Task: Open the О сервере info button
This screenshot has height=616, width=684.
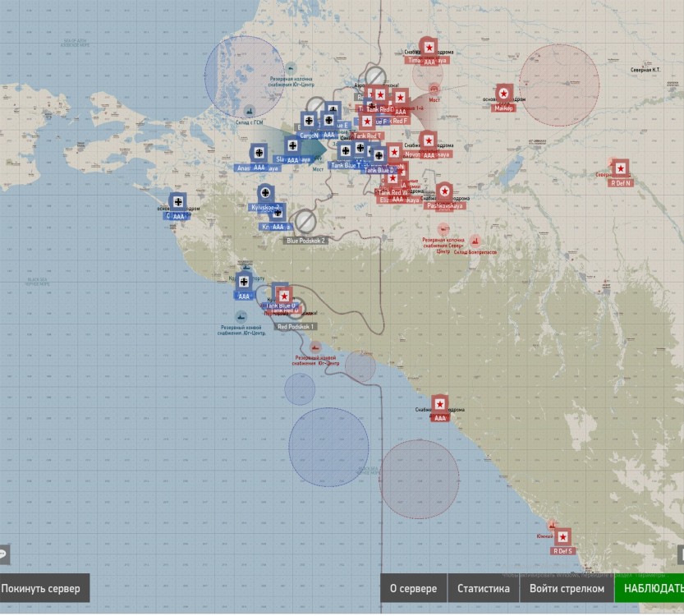Action: 413,588
